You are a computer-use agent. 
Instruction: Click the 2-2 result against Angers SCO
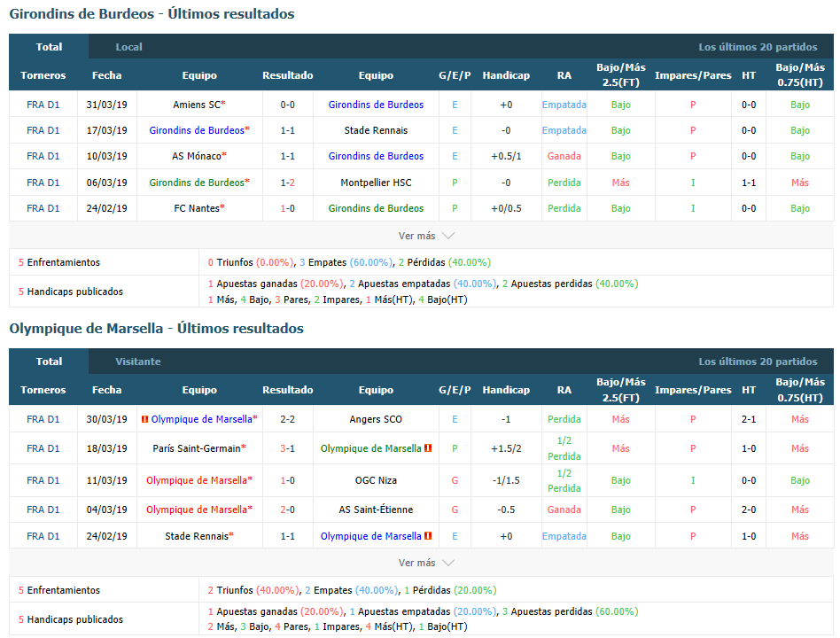[288, 419]
